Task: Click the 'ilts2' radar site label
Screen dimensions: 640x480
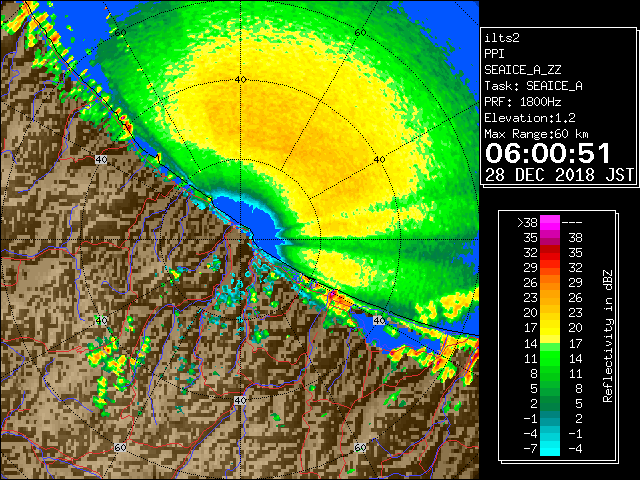Action: 502,38
